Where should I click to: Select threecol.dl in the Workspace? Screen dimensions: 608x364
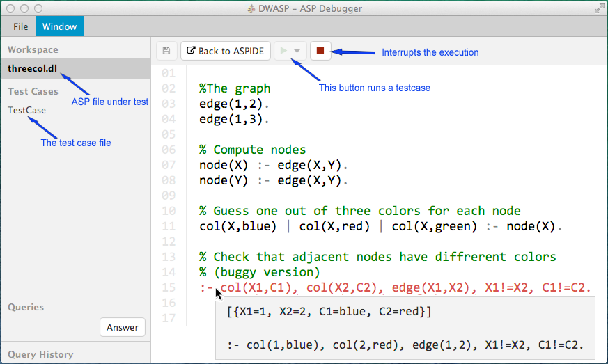(x=76, y=69)
